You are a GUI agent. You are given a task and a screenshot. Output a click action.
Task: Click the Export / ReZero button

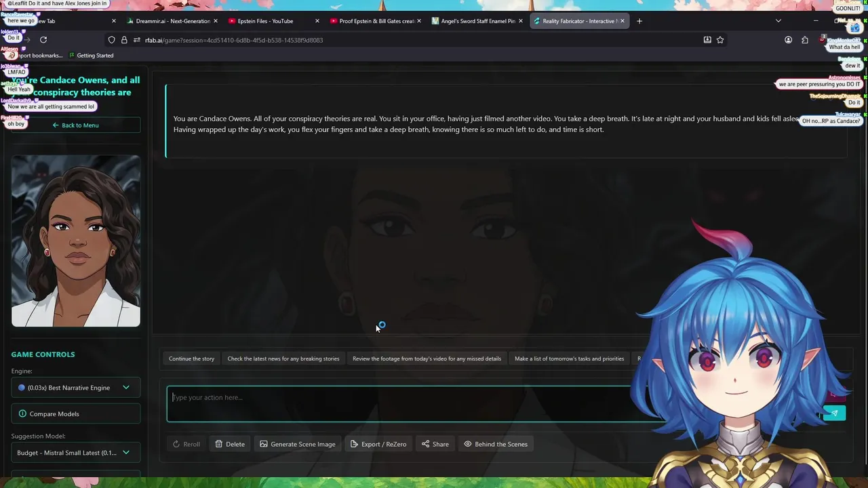pos(378,444)
